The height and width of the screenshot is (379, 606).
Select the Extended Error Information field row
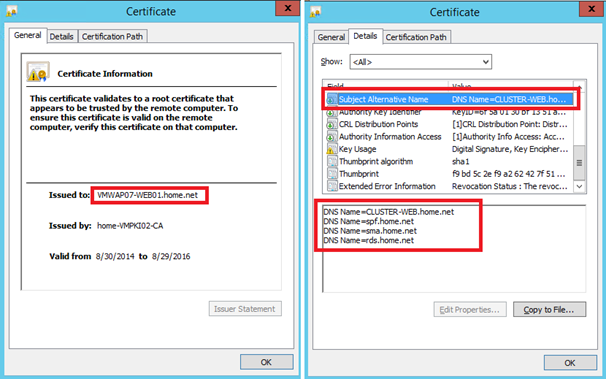449,186
